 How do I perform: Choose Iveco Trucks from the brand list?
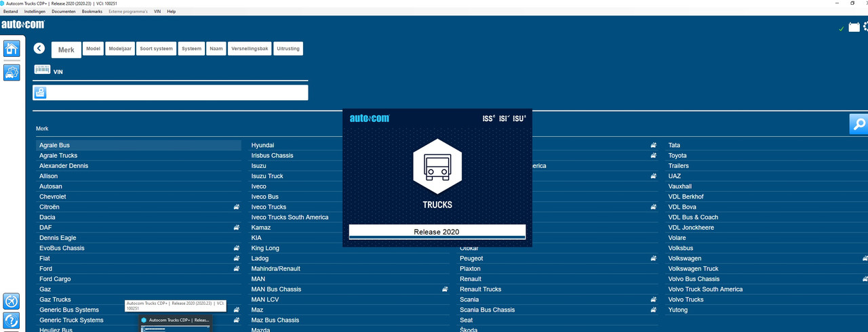[x=269, y=207]
